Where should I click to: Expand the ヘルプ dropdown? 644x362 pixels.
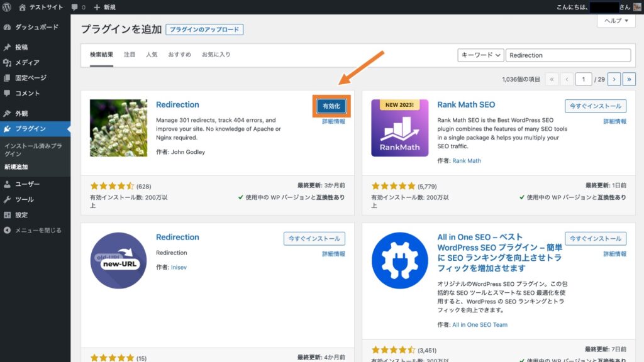click(x=614, y=21)
